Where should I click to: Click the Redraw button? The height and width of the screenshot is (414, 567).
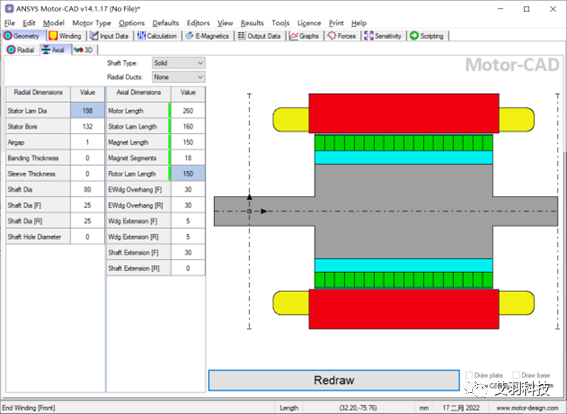pos(334,380)
